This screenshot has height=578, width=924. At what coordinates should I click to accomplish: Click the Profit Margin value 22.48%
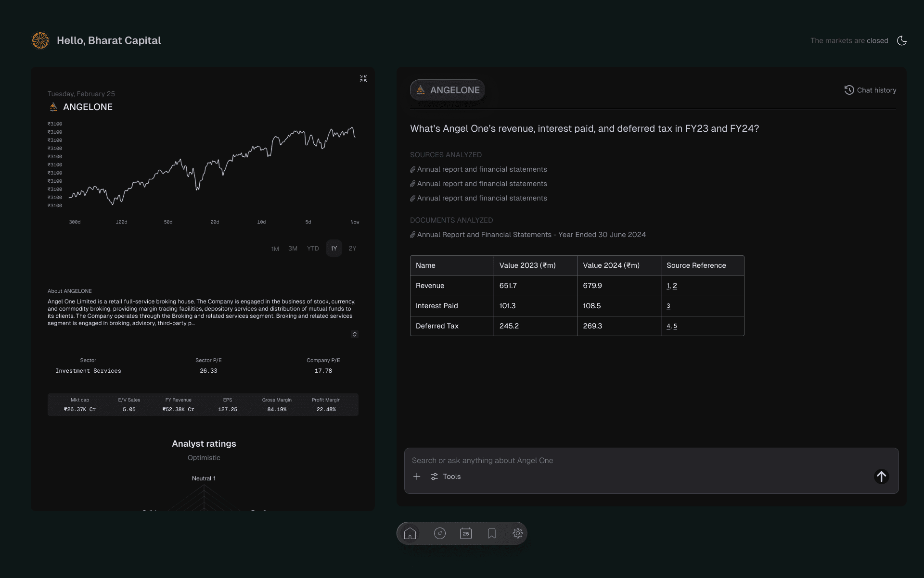tap(326, 410)
